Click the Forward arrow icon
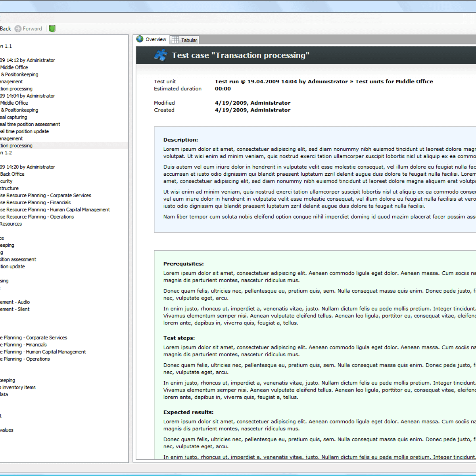The image size is (476, 476). 18,29
